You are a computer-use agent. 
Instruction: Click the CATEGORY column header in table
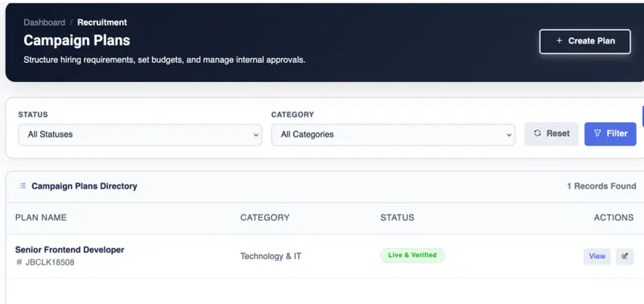coord(265,218)
